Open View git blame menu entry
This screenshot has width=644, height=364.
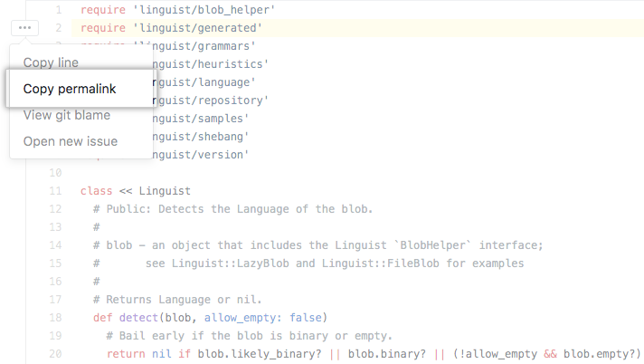tap(66, 115)
